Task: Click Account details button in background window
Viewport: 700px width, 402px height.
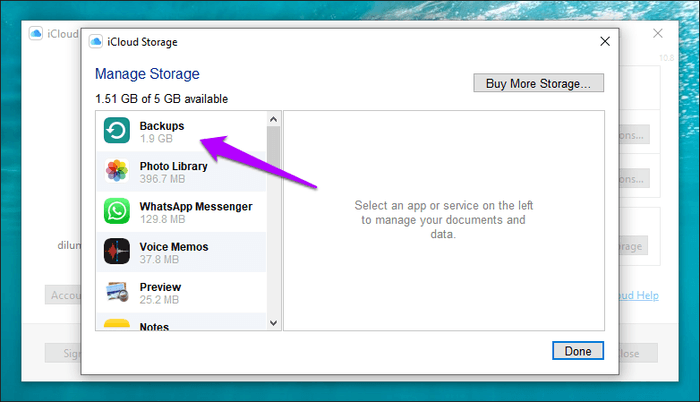Action: (x=63, y=295)
